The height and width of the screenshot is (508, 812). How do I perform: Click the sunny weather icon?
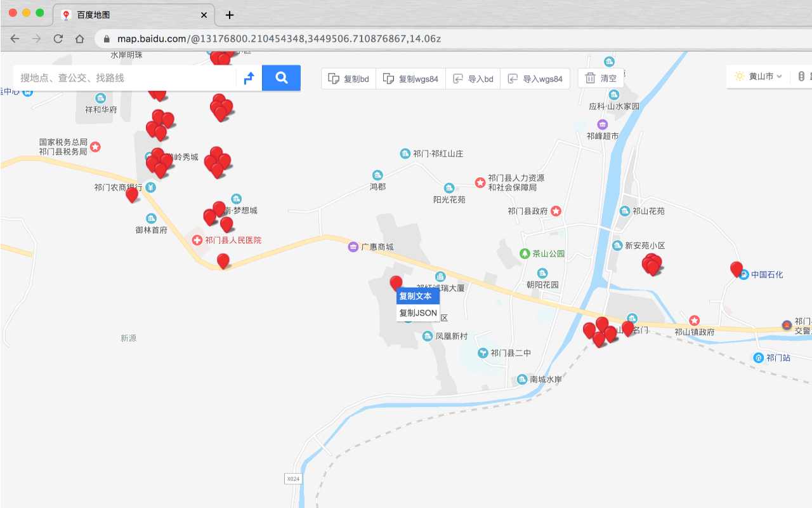coord(739,76)
